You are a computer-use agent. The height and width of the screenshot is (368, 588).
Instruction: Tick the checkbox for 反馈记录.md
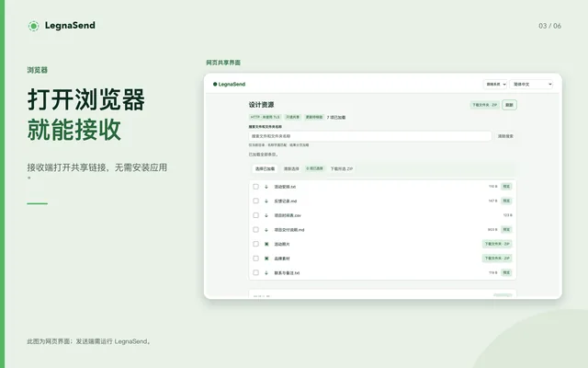(x=255, y=201)
